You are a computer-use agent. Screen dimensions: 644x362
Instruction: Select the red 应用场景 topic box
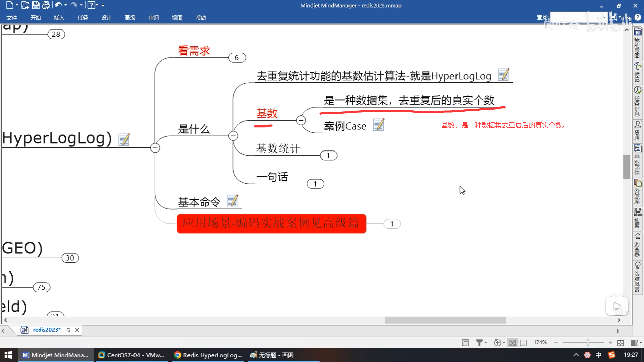click(271, 223)
